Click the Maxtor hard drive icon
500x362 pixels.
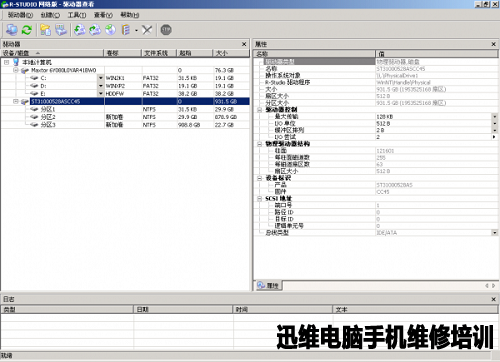pyautogui.click(x=25, y=70)
